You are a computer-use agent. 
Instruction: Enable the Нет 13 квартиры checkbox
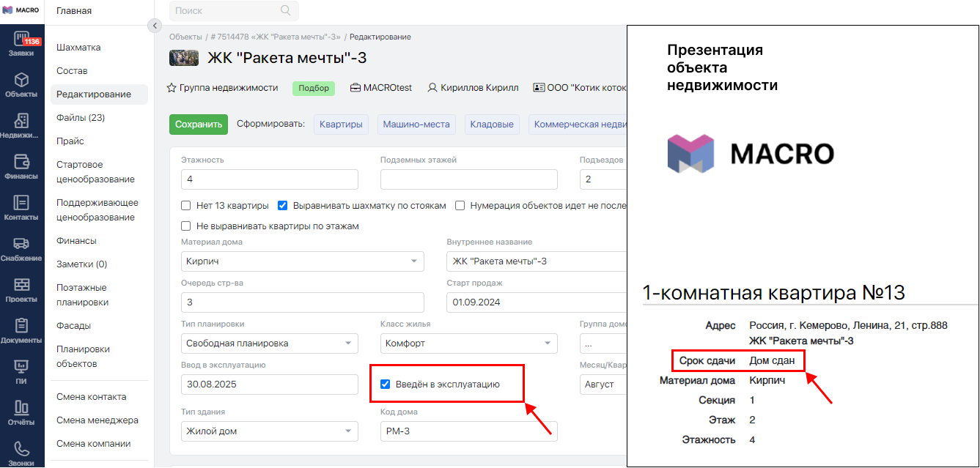coord(186,206)
